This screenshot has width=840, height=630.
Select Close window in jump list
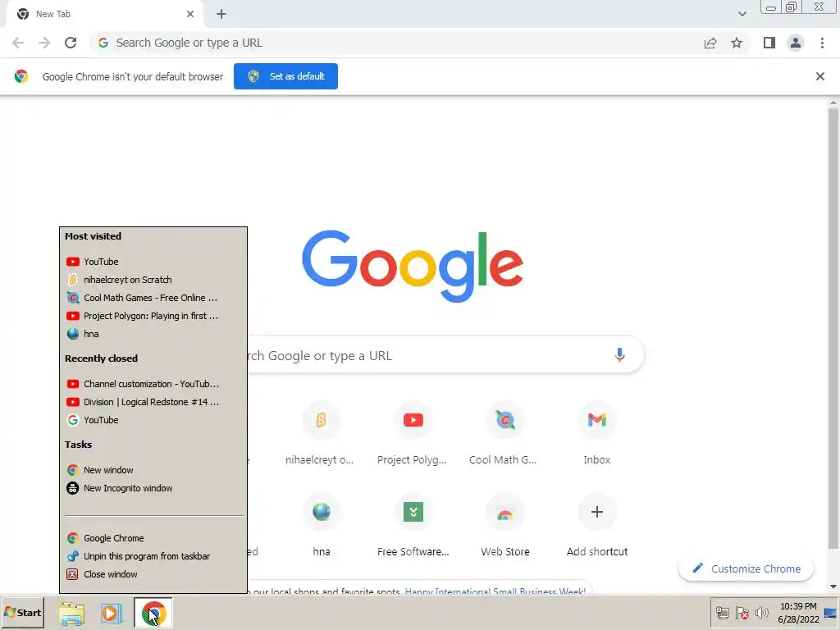click(153, 574)
